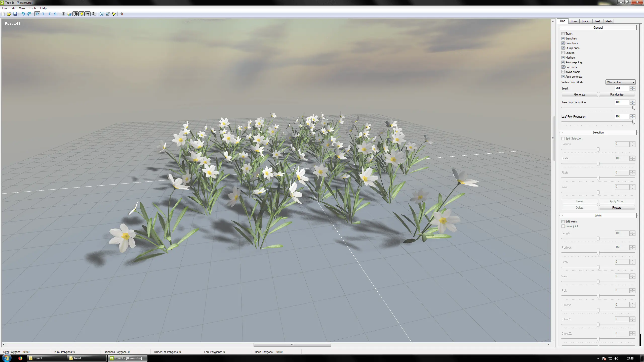Open the Vertex Color Mode dropdown

click(x=620, y=82)
